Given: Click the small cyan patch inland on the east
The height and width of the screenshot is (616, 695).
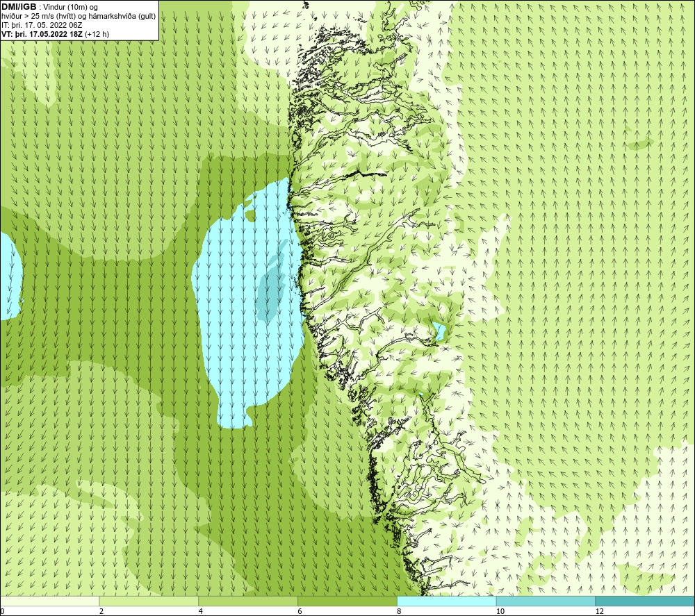Looking at the screenshot, I should [x=439, y=331].
